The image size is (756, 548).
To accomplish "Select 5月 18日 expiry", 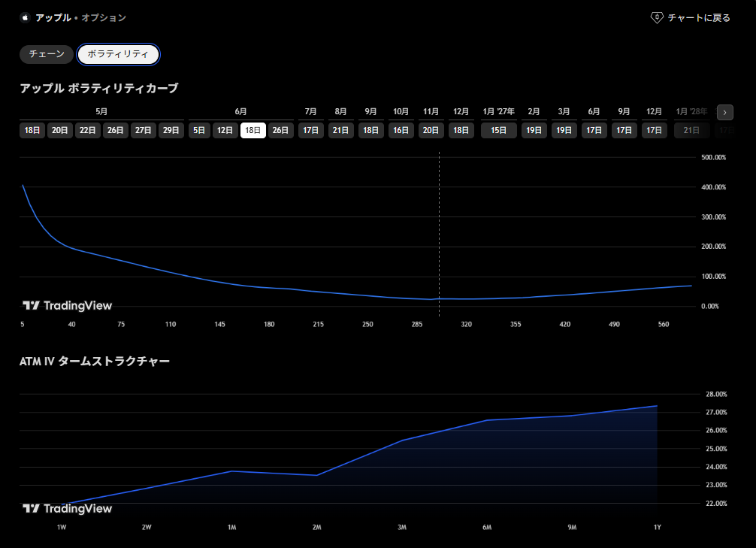I will (32, 130).
